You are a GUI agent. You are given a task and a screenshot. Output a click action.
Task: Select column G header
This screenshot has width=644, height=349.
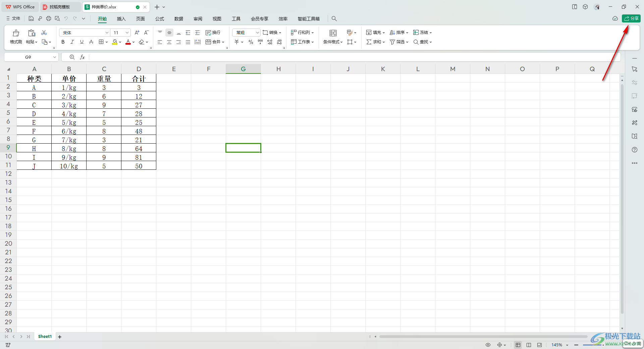click(243, 69)
